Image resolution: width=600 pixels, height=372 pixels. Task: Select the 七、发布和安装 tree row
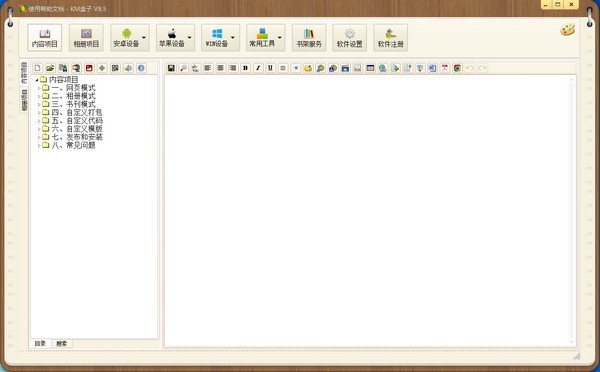point(72,137)
